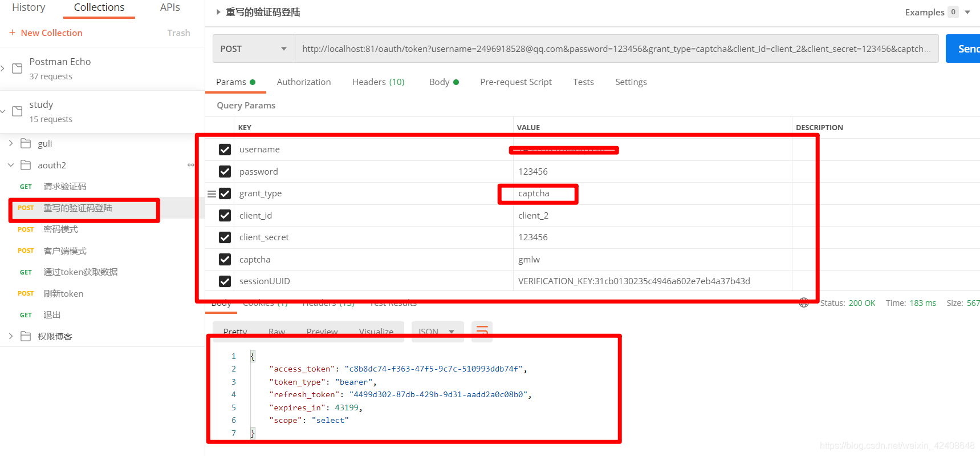Click the request URL input field
980x456 pixels.
(616, 49)
